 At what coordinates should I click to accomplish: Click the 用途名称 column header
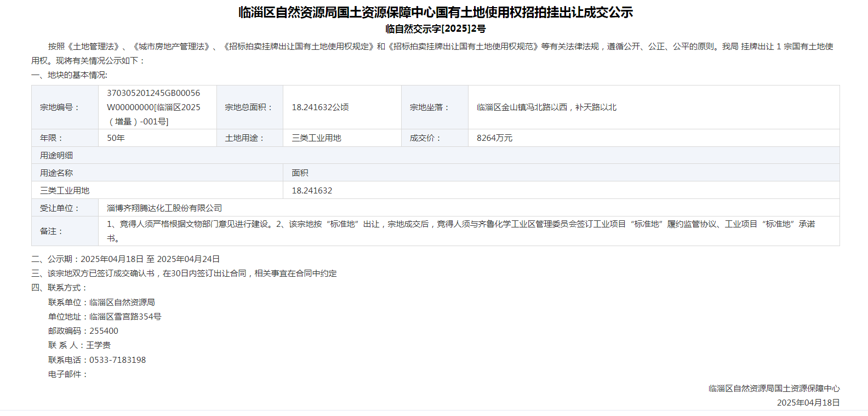56,173
